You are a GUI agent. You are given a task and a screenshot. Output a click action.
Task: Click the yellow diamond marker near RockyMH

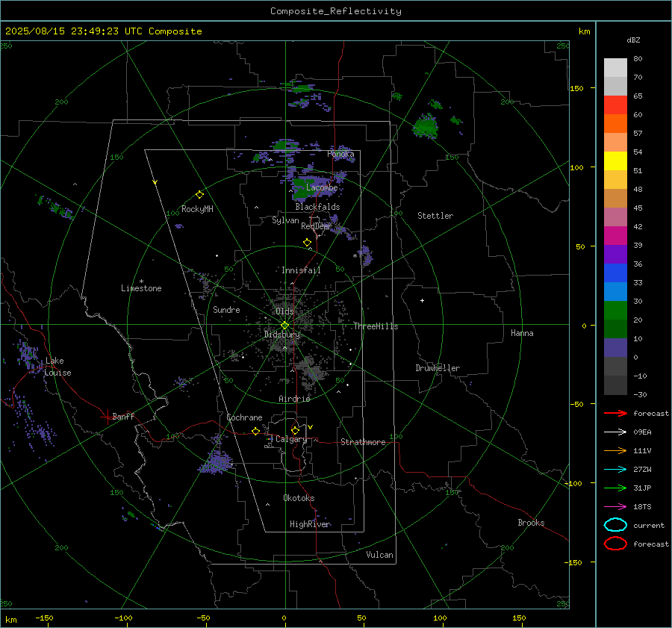tap(199, 195)
